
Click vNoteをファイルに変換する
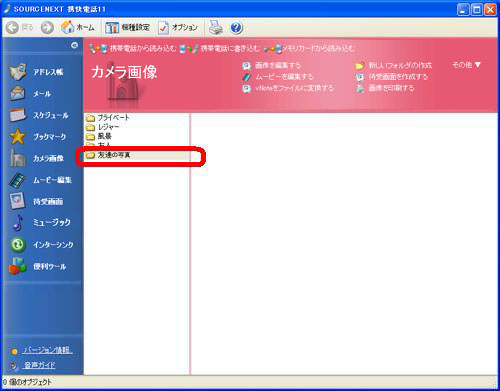coord(288,88)
